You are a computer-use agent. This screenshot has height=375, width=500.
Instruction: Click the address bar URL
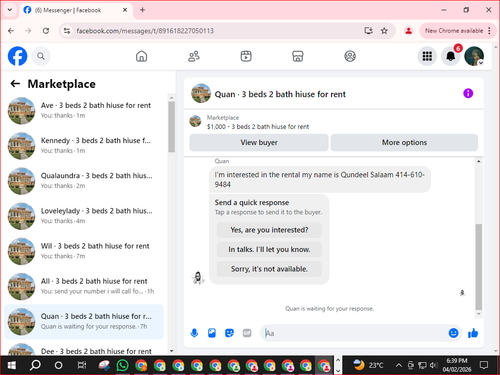click(145, 31)
